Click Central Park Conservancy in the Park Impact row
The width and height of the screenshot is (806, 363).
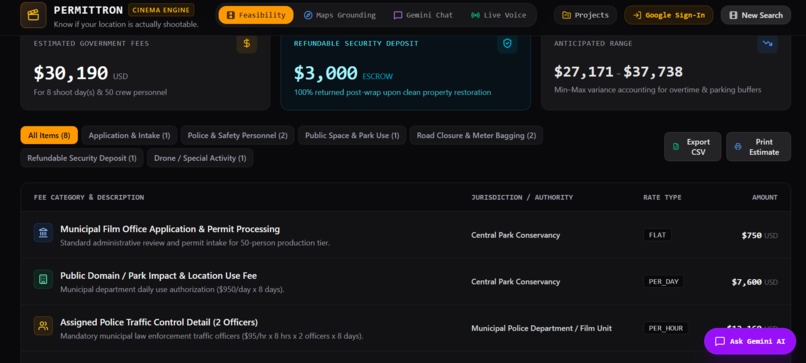516,282
